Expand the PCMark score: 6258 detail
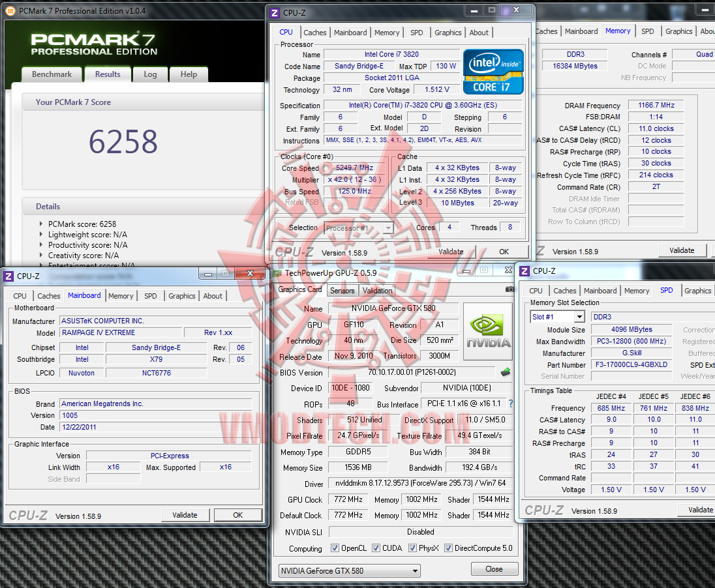This screenshot has width=715, height=588. (x=41, y=224)
